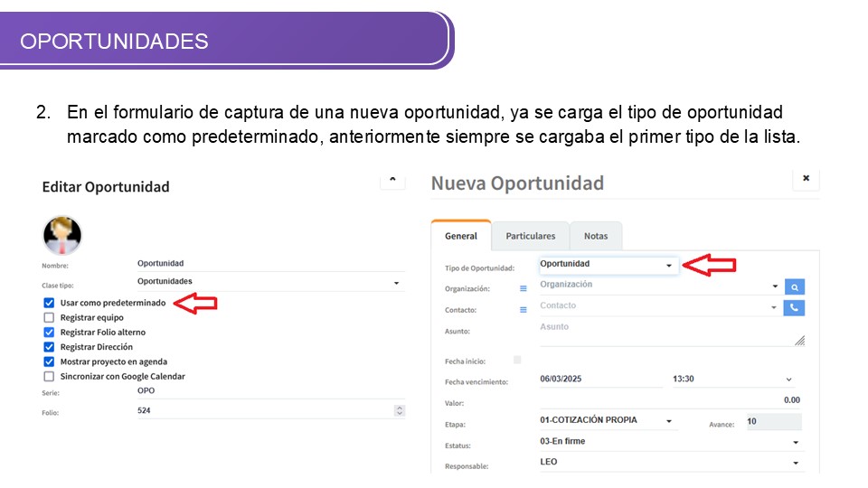Switch to the General tab
The width and height of the screenshot is (868, 488).
pyautogui.click(x=460, y=236)
